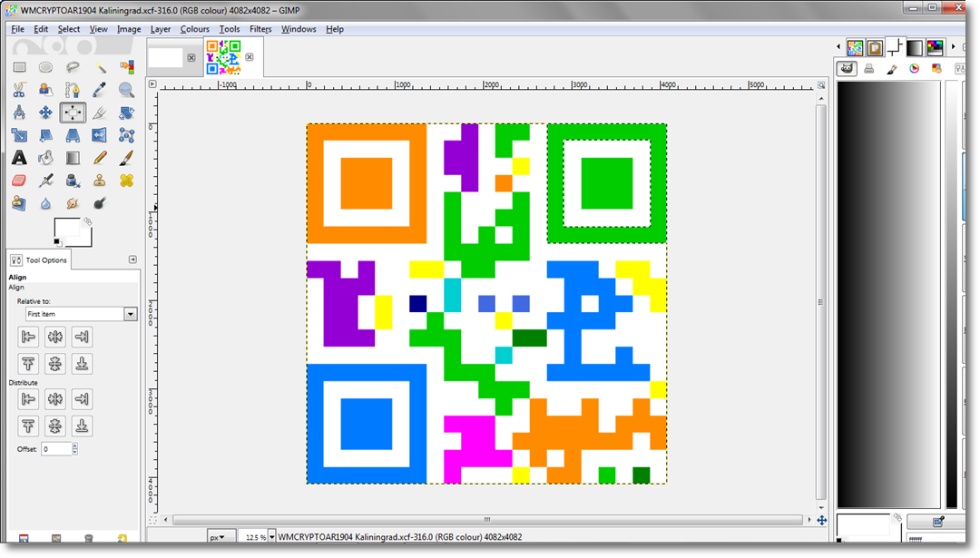This screenshot has width=980, height=558.
Task: Select the Wheel color selector in right dock
Action: 915,69
